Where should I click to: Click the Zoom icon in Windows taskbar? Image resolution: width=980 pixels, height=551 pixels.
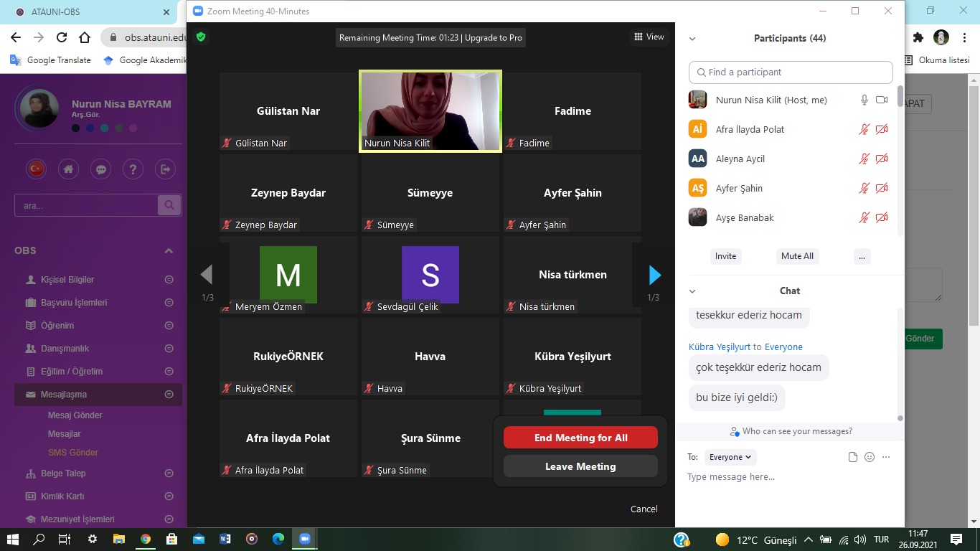pos(305,539)
